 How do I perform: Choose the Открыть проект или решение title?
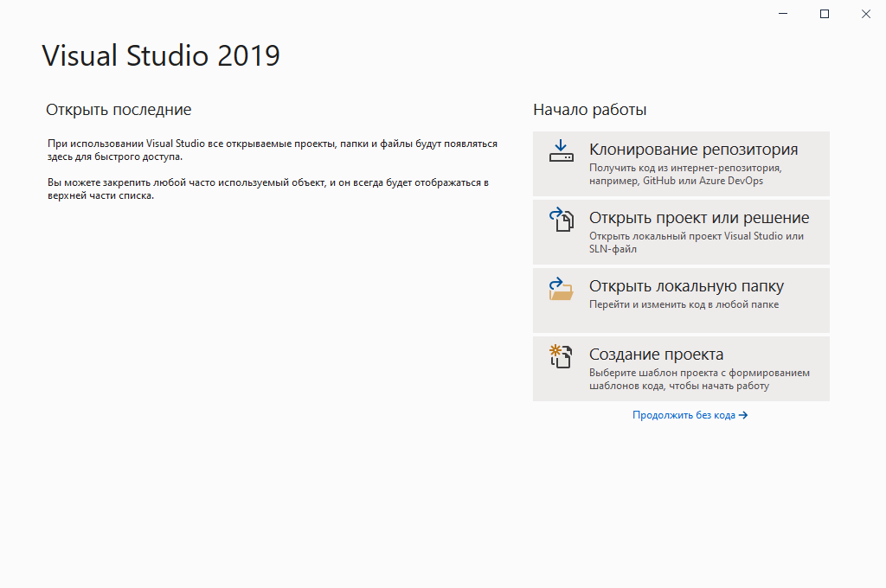699,218
